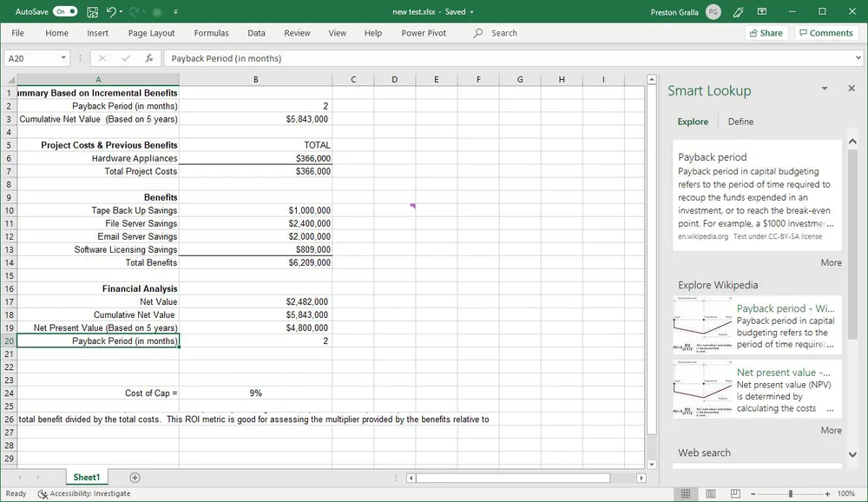
Task: Click More below Explore Wikipedia results
Action: 831,431
